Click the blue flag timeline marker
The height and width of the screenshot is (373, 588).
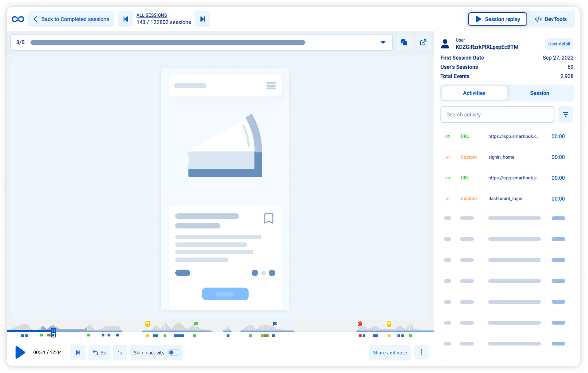click(x=275, y=324)
